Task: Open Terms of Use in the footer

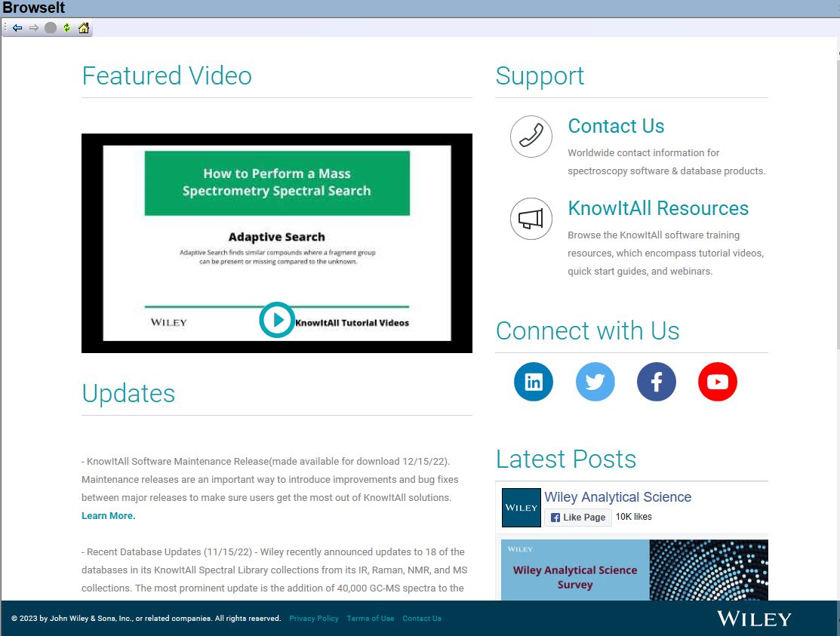Action: click(x=370, y=619)
